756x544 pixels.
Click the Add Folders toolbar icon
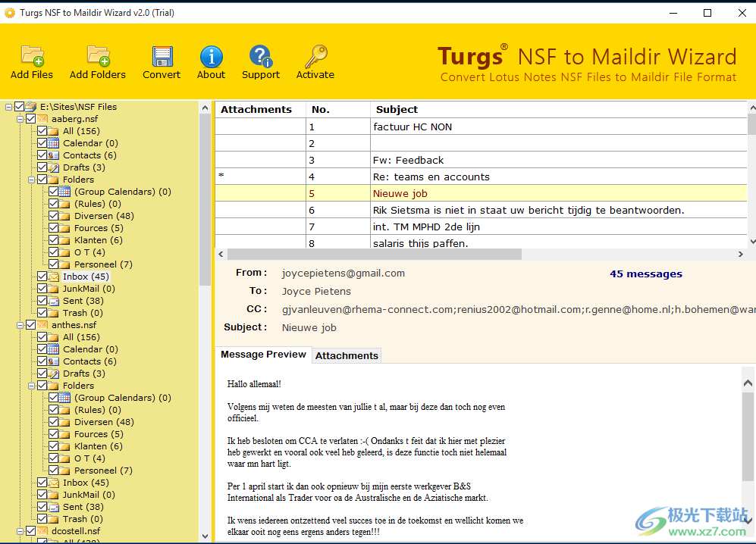pyautogui.click(x=99, y=56)
